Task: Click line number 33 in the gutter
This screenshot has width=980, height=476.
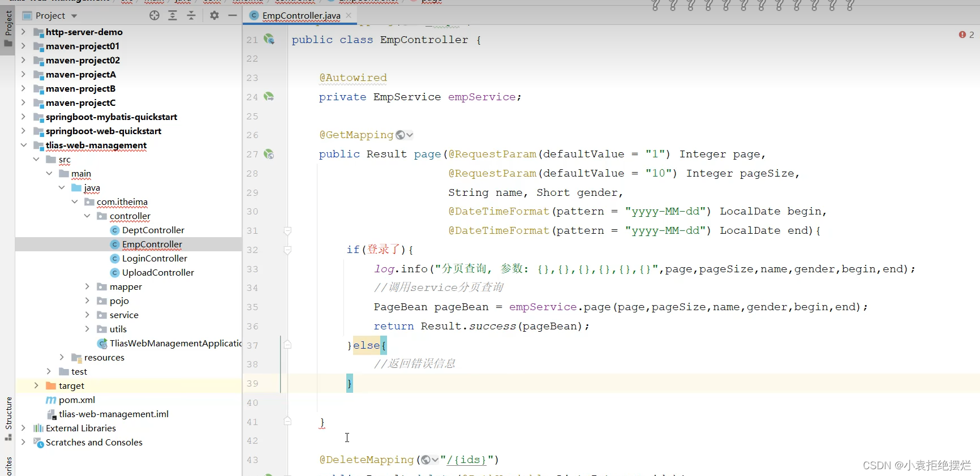Action: [252, 269]
